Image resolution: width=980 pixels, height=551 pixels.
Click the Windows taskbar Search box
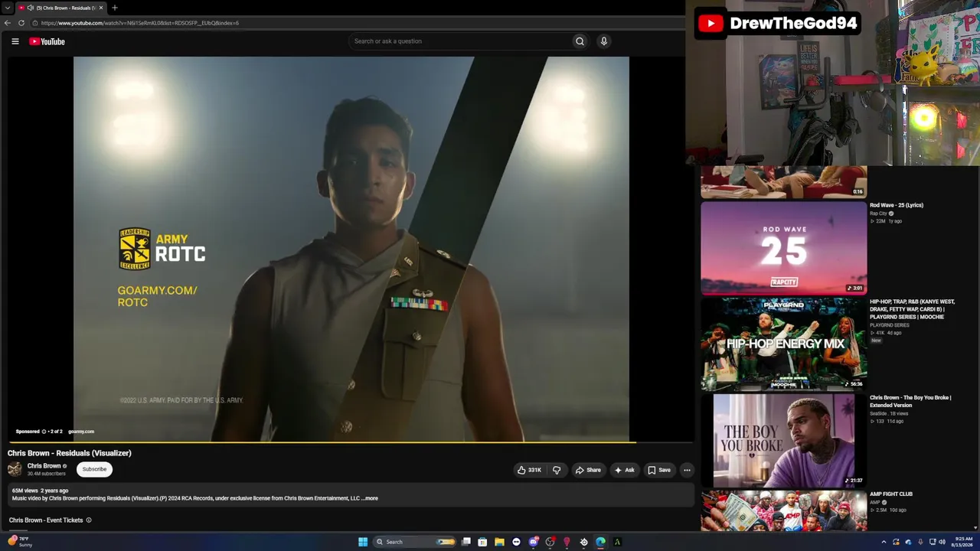(413, 542)
